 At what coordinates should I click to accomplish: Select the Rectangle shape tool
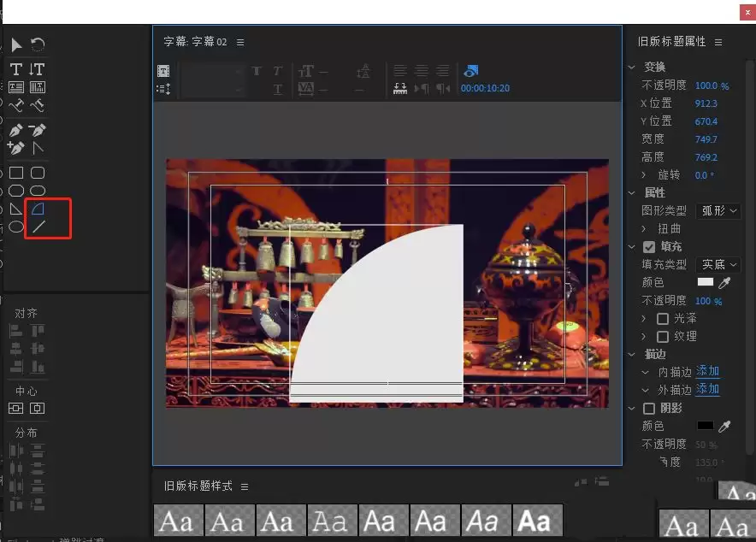(x=16, y=173)
